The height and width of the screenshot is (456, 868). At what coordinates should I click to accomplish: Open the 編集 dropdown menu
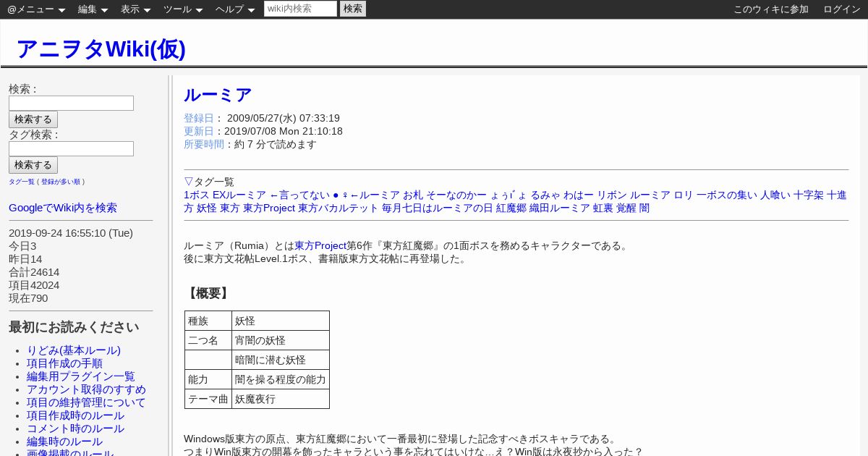click(93, 9)
